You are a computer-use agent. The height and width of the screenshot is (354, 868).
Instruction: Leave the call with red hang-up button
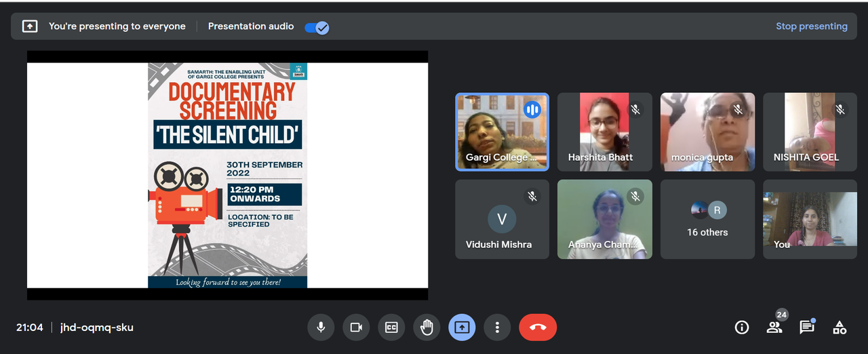coord(538,328)
